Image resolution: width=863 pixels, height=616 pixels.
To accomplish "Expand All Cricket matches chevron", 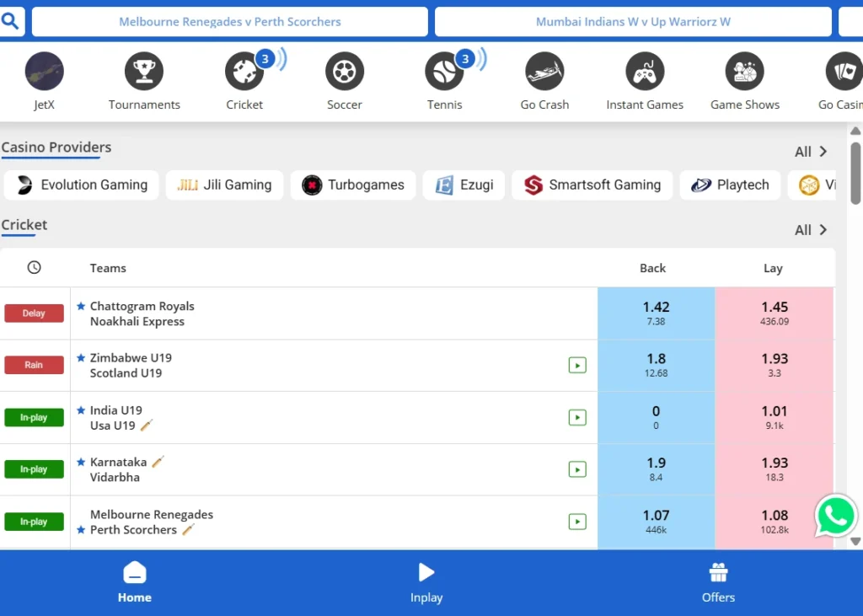I will click(823, 230).
